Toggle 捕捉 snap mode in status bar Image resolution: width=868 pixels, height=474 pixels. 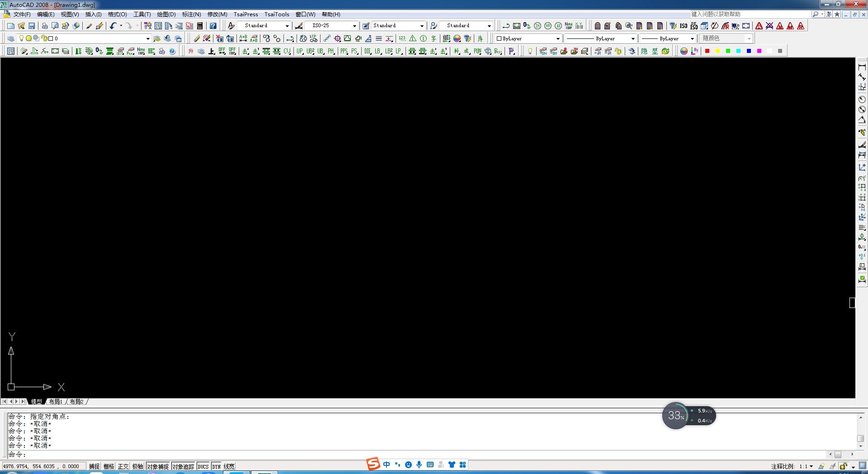94,466
